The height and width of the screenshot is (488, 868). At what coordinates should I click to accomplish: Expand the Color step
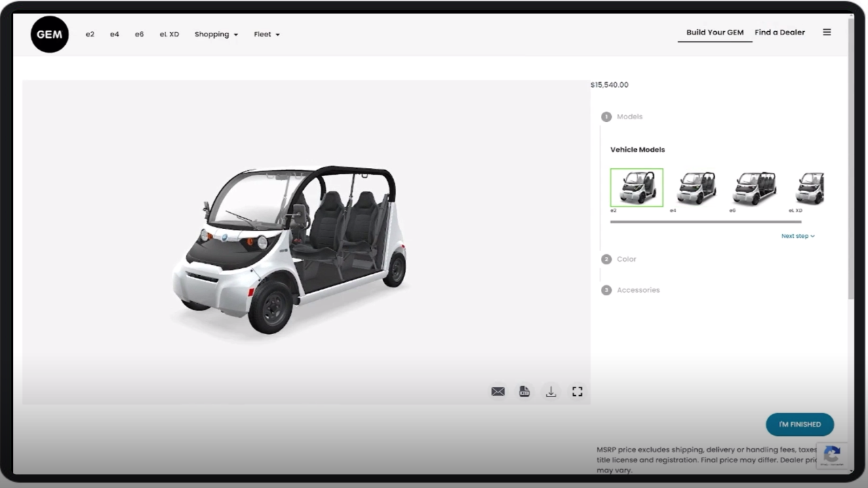(x=627, y=259)
